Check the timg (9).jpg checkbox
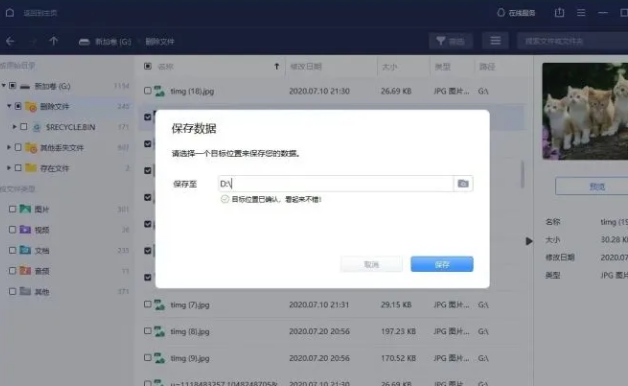This screenshot has width=628, height=386. 148,358
